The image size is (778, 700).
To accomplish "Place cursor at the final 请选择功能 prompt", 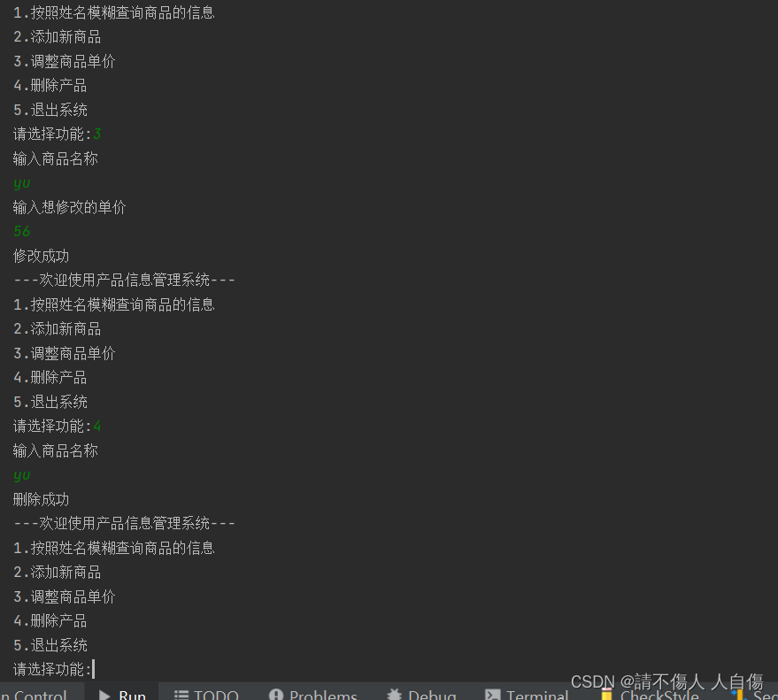I will (93, 669).
